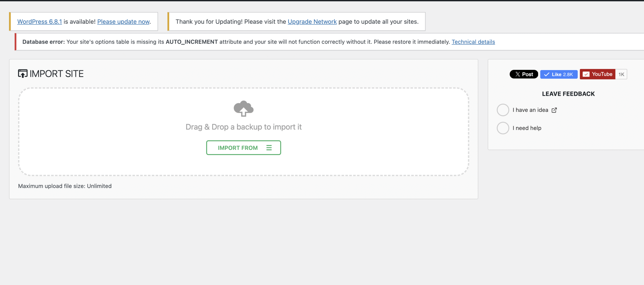
Task: Click the Database error bold label
Action: click(44, 42)
